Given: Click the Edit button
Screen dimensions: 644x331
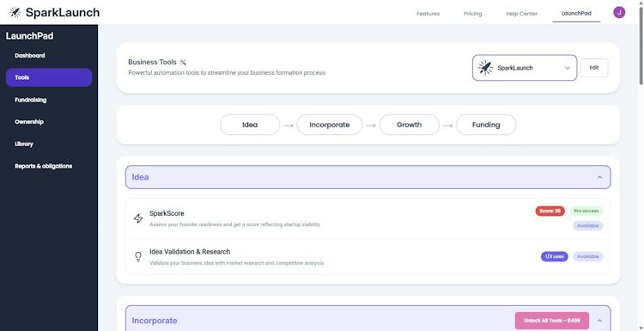Looking at the screenshot, I should [594, 68].
